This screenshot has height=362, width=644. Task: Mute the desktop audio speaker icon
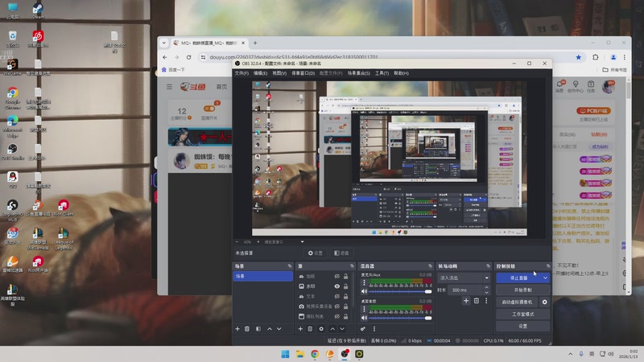pos(364,318)
